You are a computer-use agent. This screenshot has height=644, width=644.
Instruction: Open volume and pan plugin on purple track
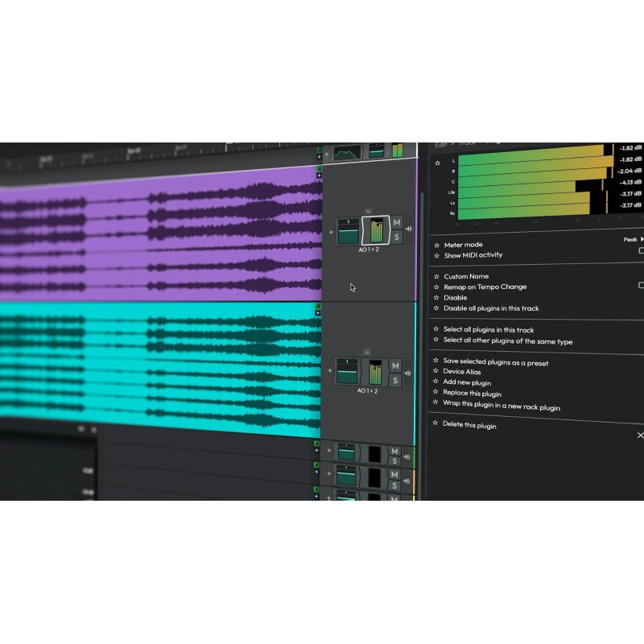(349, 231)
